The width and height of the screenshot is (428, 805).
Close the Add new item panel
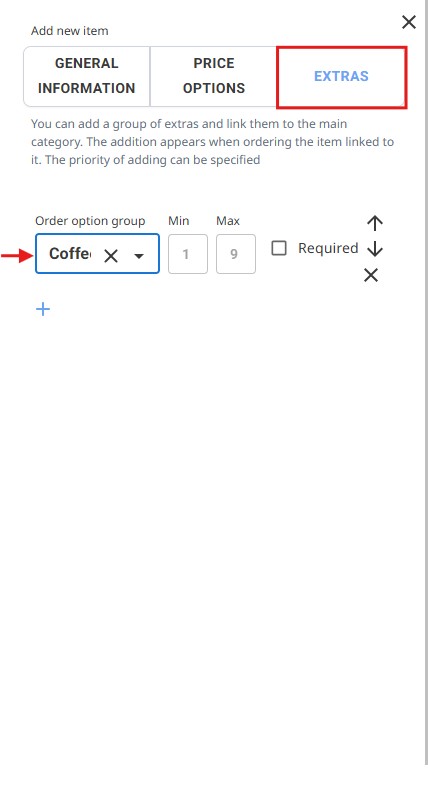[x=408, y=22]
